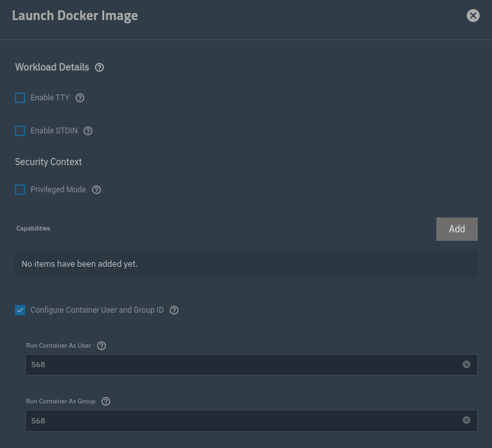View Privileged Mode help tooltip
492x448 pixels.
tap(96, 190)
